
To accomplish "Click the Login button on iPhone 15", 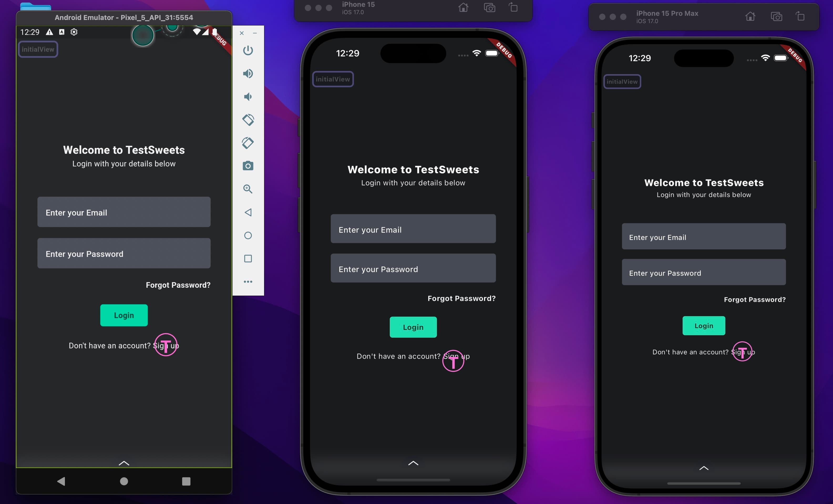I will 413,327.
